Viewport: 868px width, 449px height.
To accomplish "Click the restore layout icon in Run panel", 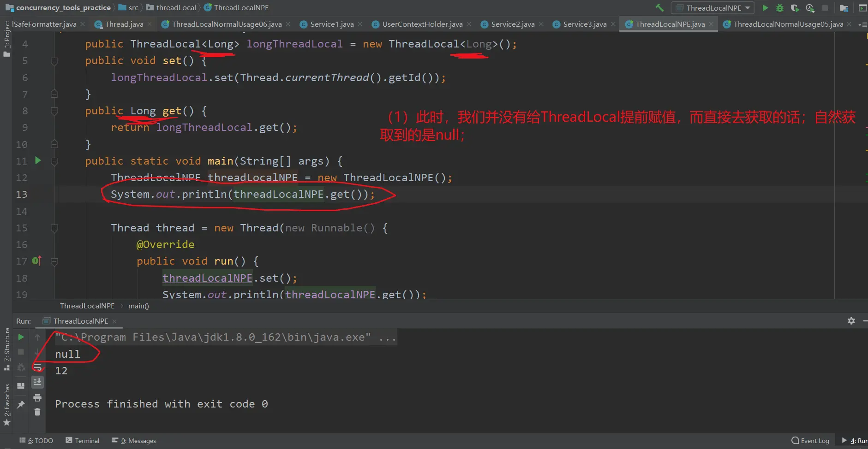I will click(x=21, y=386).
